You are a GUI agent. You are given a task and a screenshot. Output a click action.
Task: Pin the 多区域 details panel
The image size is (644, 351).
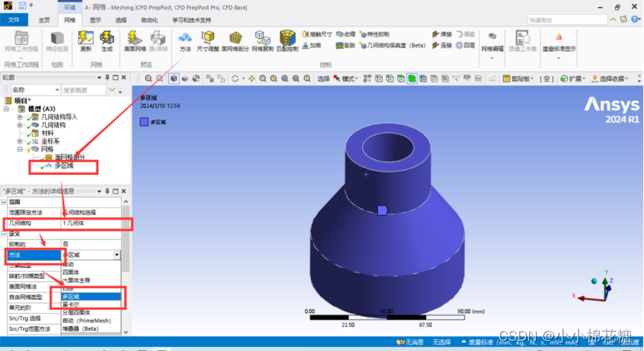click(x=107, y=191)
